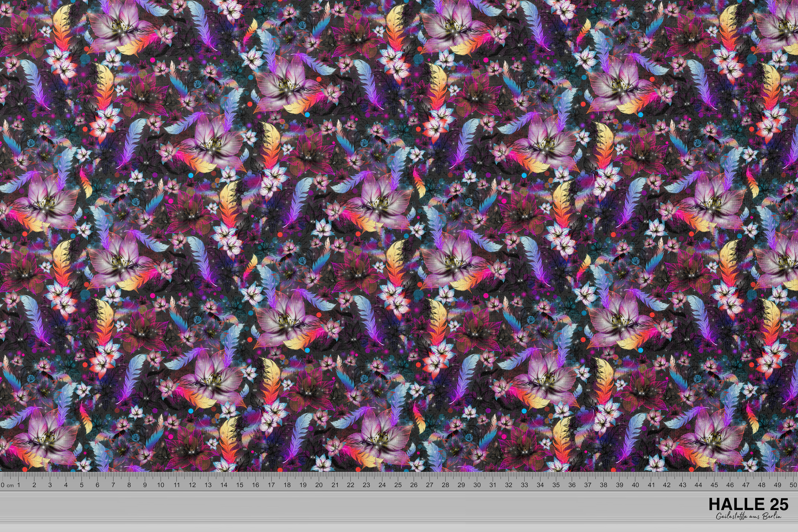Click the 40 mark on the ruler

(x=635, y=485)
